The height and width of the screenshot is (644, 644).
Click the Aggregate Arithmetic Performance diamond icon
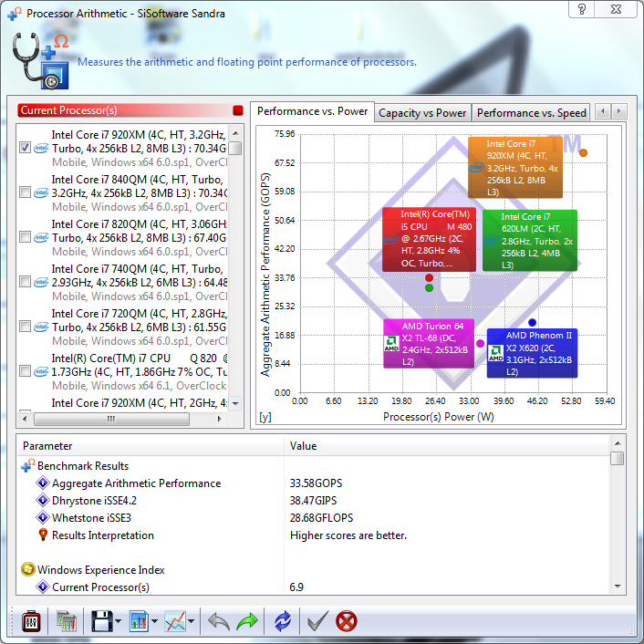[x=43, y=483]
